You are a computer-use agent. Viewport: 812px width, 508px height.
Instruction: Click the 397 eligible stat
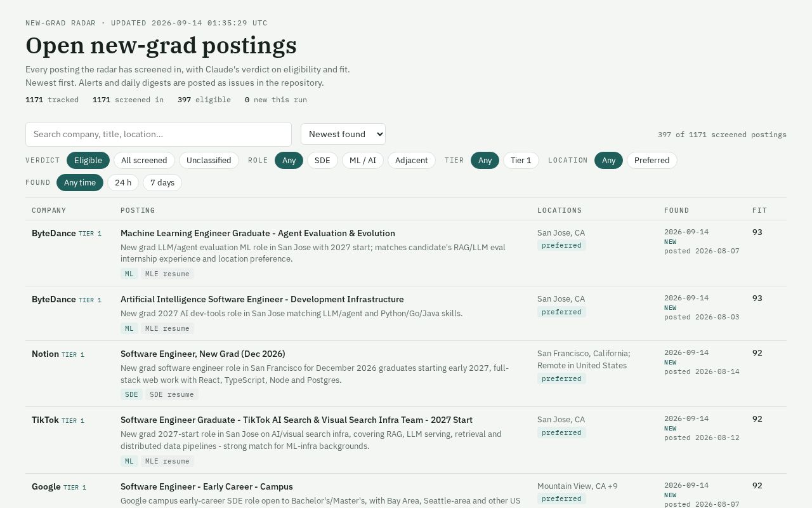[204, 100]
